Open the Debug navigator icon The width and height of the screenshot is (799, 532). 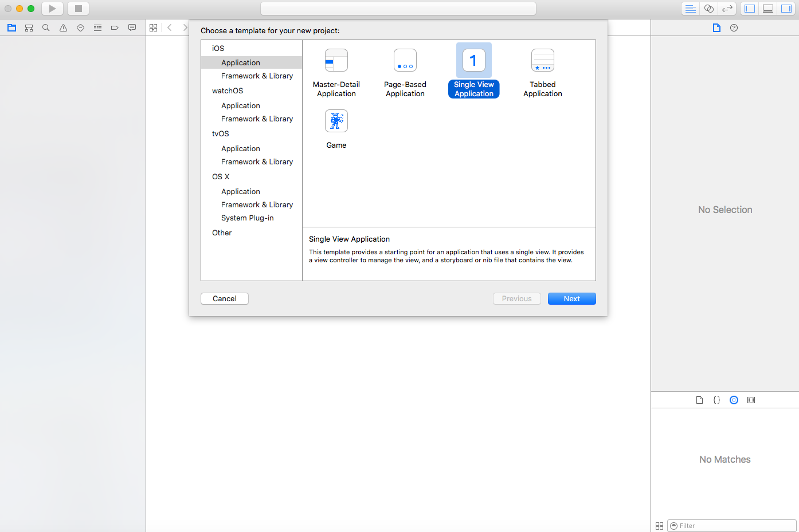tap(97, 27)
